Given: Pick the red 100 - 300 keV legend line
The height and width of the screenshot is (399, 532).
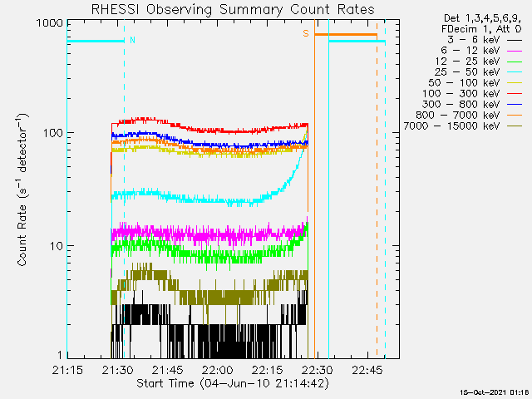Looking at the screenshot, I should point(515,95).
